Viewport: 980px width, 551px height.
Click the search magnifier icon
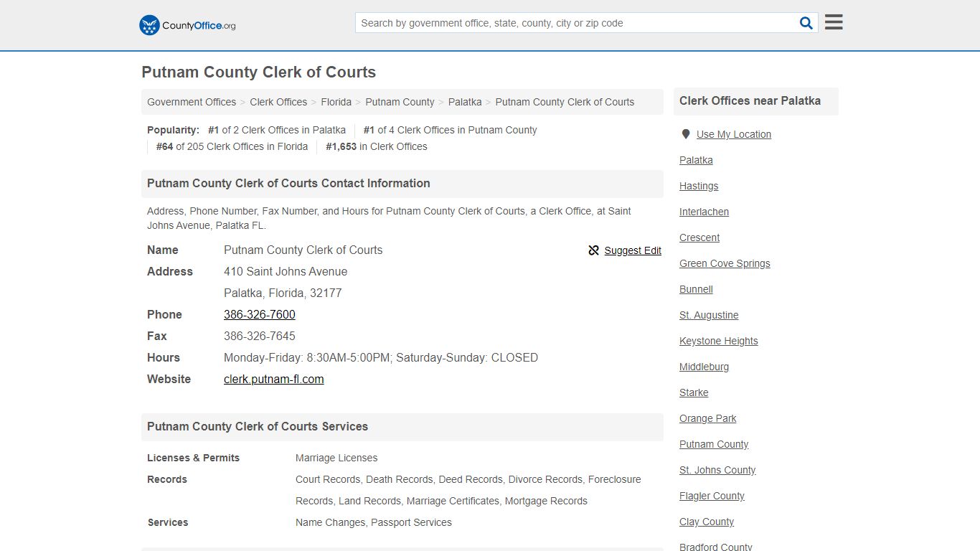pos(806,23)
